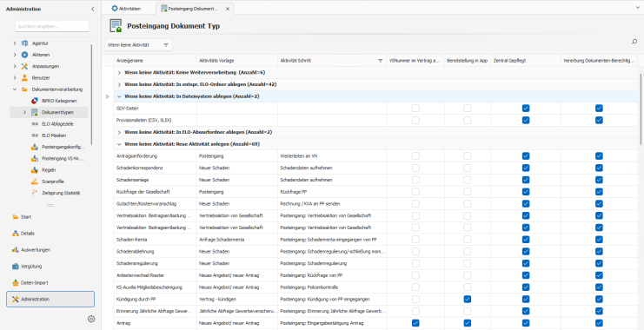
Task: Check VSNummer im Vertrag for Antragsanforderung
Action: tap(415, 156)
